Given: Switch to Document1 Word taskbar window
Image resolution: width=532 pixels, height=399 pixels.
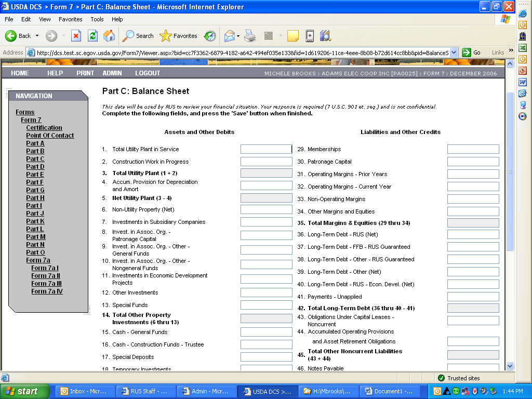Looking at the screenshot, I should pos(389,391).
